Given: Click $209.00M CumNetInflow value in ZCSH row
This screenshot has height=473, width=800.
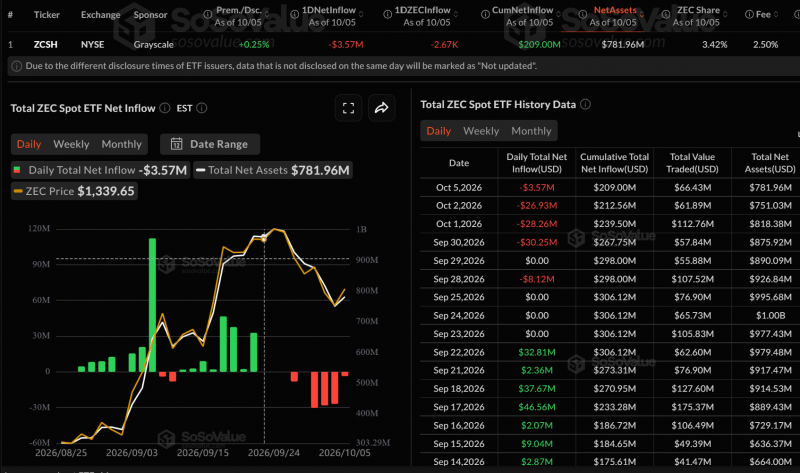Looking at the screenshot, I should pyautogui.click(x=539, y=44).
